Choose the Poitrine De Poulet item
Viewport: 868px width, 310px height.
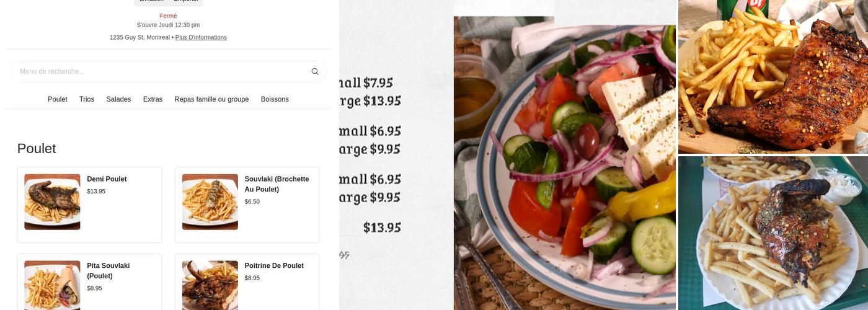pyautogui.click(x=247, y=282)
